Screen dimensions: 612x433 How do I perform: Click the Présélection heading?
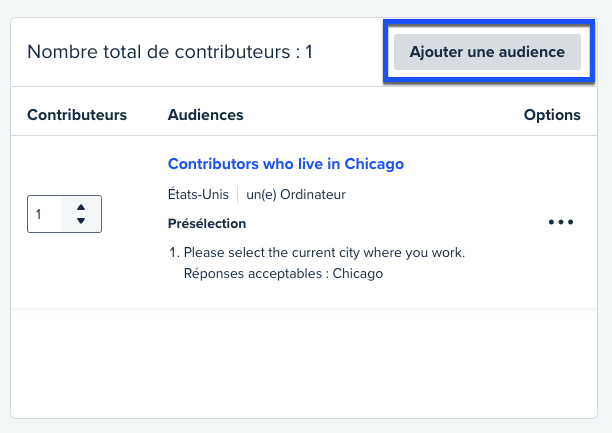pyautogui.click(x=207, y=223)
